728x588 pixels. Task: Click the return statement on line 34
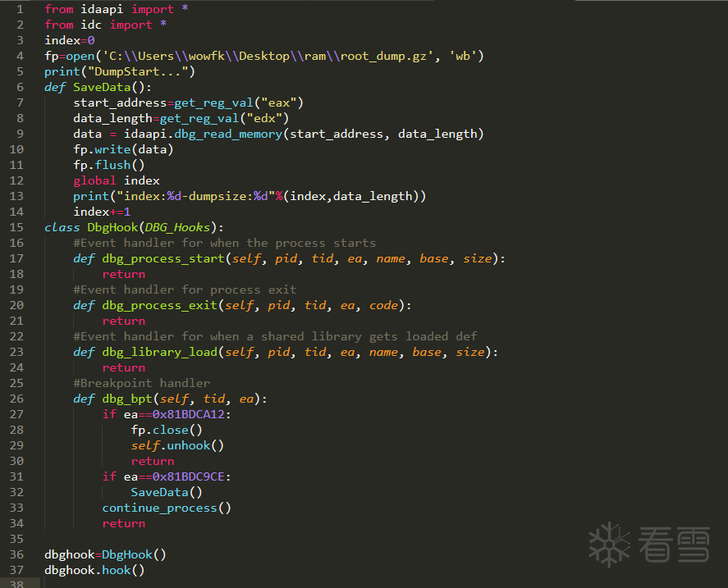click(x=123, y=523)
